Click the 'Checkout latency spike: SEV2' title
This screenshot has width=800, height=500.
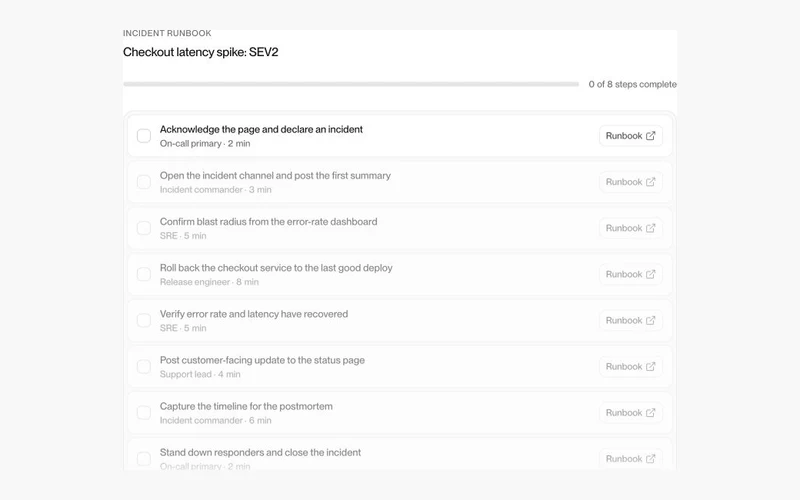coord(201,52)
